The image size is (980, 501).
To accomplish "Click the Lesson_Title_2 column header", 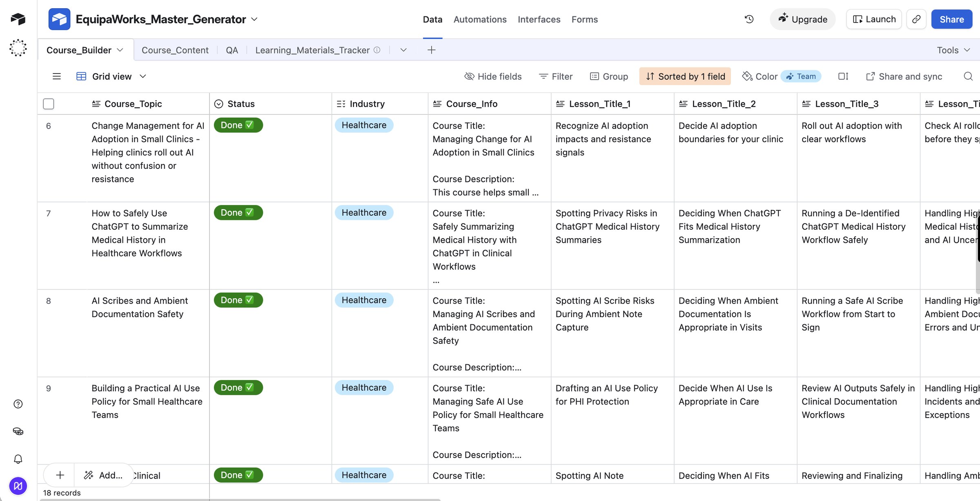I will point(735,104).
